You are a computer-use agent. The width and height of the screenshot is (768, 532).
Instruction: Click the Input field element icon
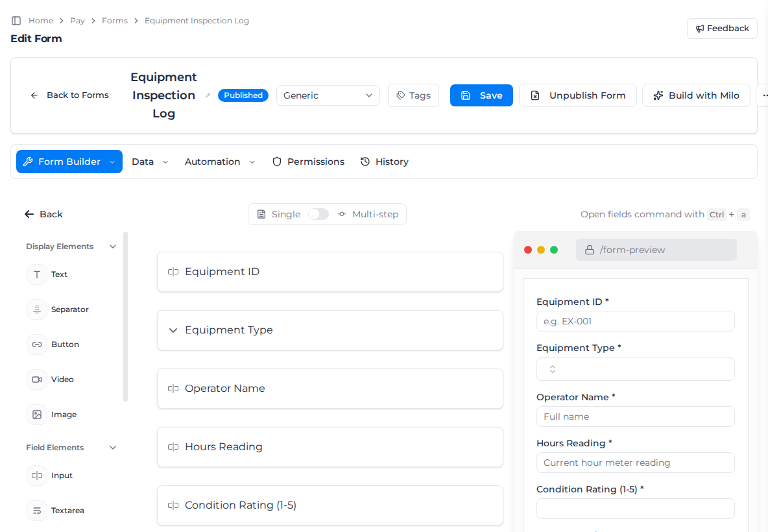37,476
